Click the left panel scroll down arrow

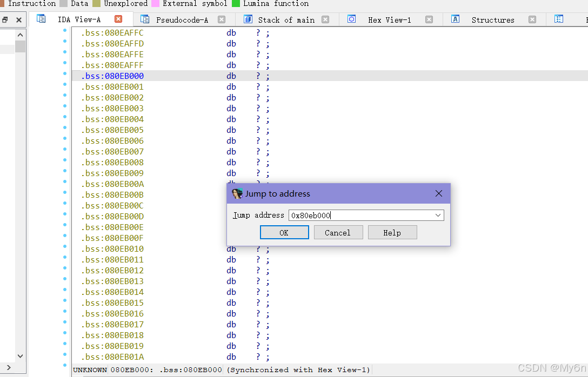coord(20,356)
